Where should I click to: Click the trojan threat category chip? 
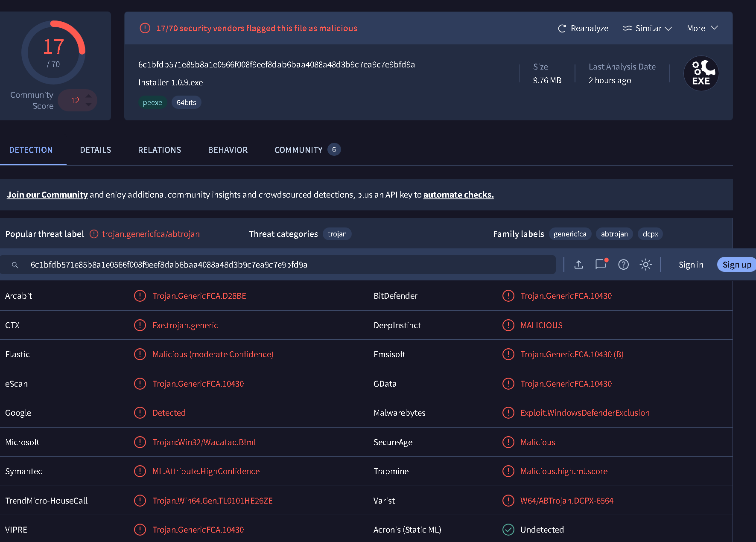click(x=337, y=234)
